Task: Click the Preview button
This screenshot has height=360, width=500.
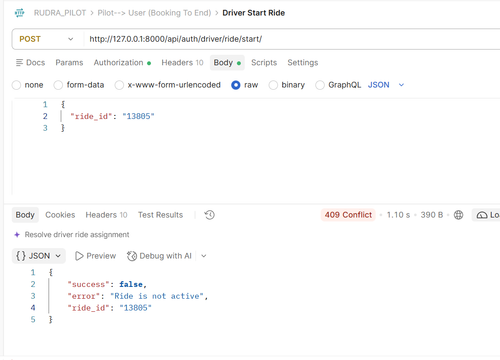Action: pos(95,256)
